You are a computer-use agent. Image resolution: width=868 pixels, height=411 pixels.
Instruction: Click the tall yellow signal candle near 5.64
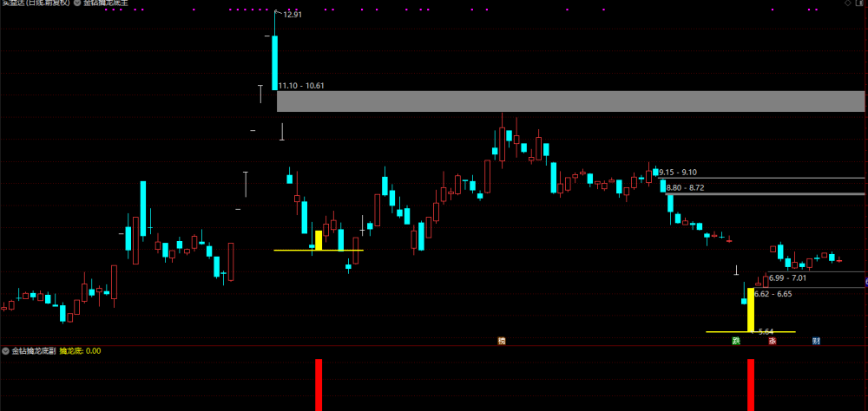coord(751,310)
